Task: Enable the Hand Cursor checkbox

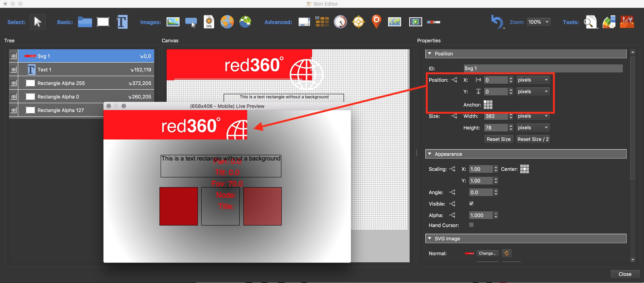Action: (x=471, y=225)
